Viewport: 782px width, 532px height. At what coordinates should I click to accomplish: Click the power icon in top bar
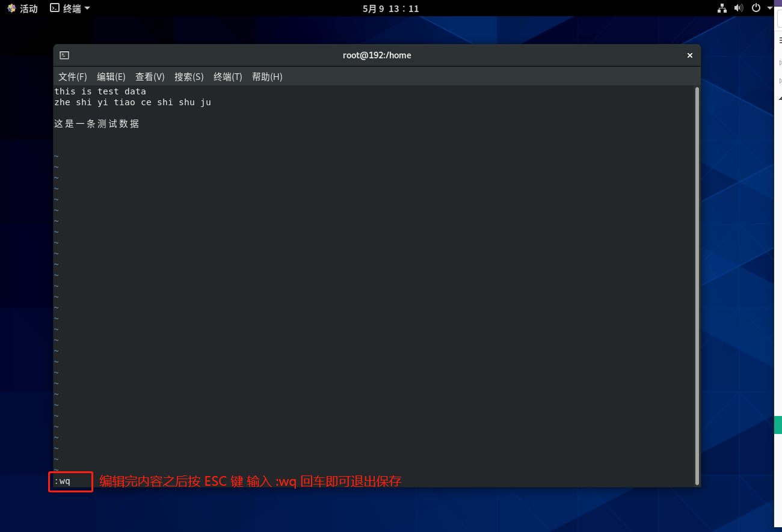[x=757, y=8]
